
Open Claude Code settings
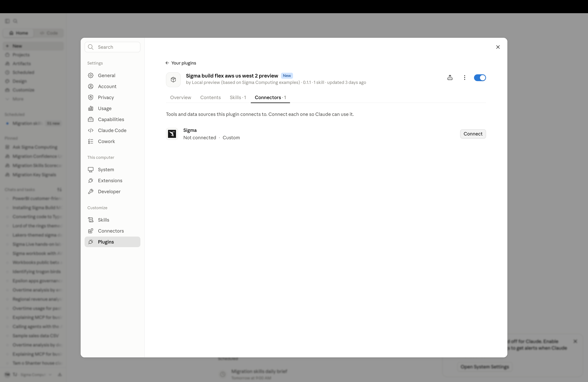click(x=112, y=130)
